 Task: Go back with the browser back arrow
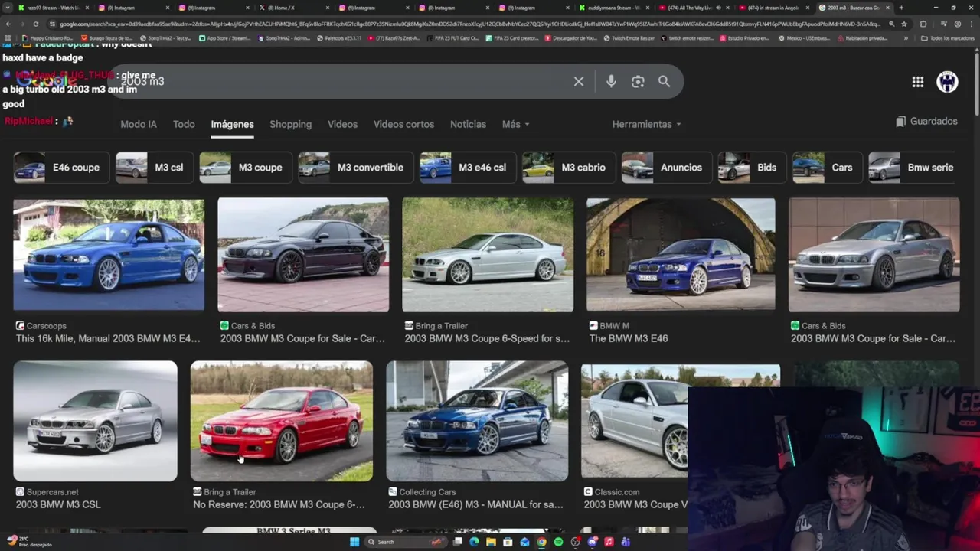point(8,24)
